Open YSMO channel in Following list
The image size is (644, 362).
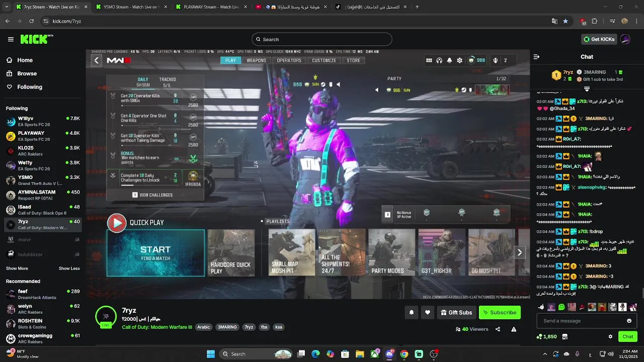(43, 180)
